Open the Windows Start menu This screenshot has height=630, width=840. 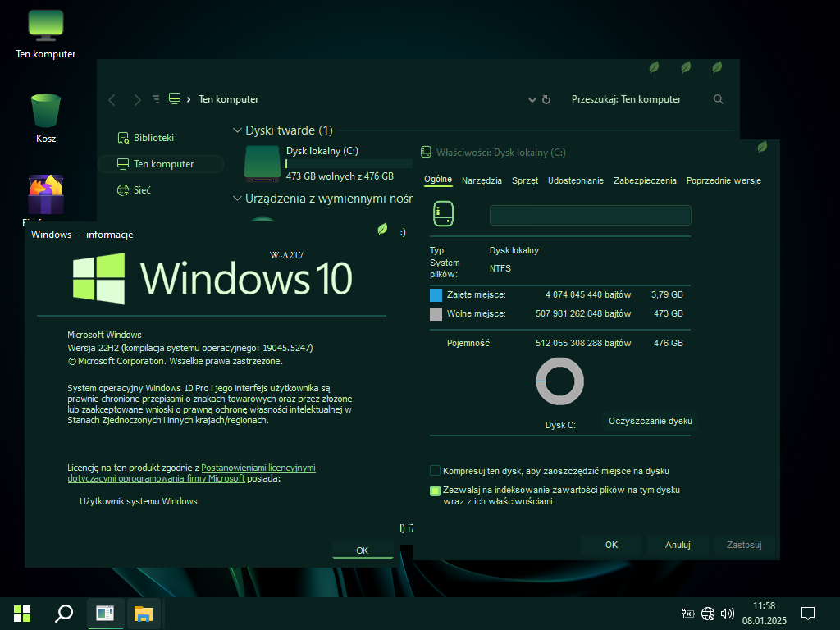pos(22,613)
